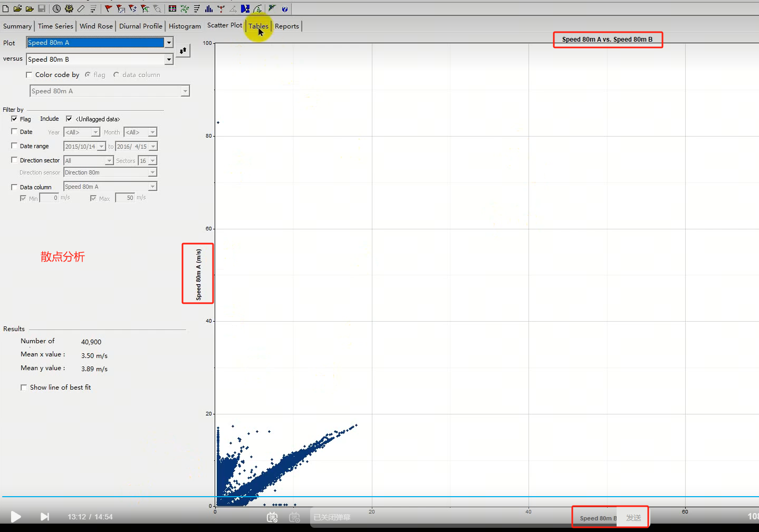The width and height of the screenshot is (759, 532).
Task: Open the versus dropdown showing Speed 80m B
Action: 169,59
